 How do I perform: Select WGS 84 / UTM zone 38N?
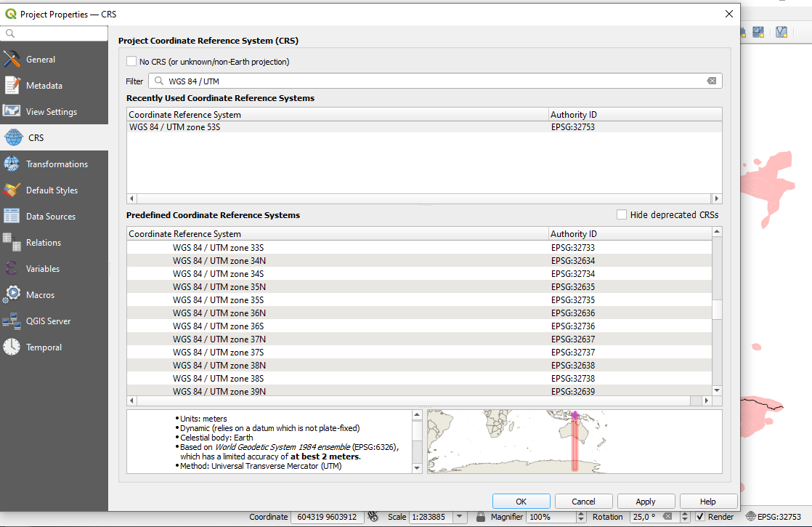tap(420, 366)
